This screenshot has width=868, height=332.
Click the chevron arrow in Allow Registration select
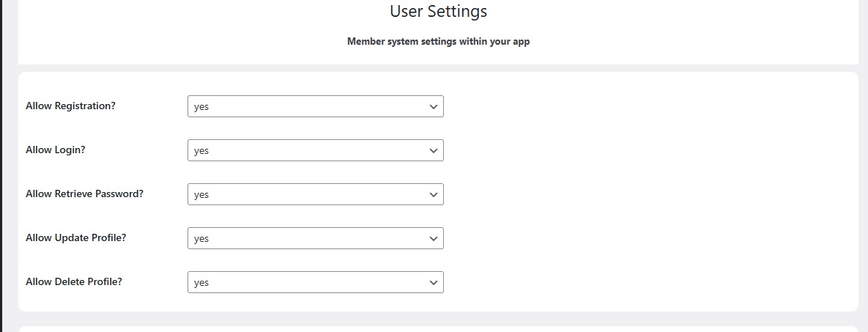[x=434, y=106]
